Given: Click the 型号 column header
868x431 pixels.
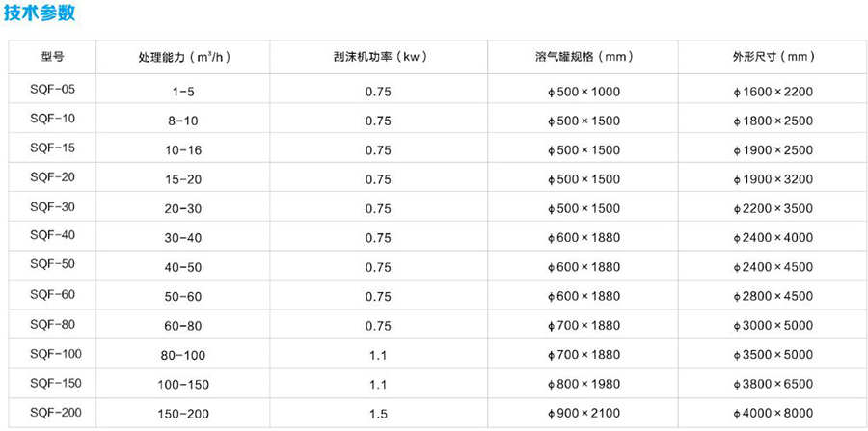Looking at the screenshot, I should [53, 58].
